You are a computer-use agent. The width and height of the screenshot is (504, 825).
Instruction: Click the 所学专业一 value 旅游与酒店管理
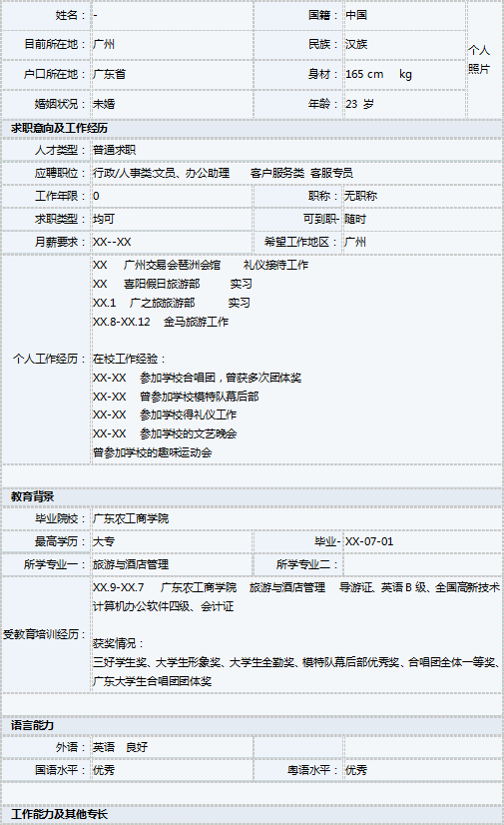(x=131, y=564)
